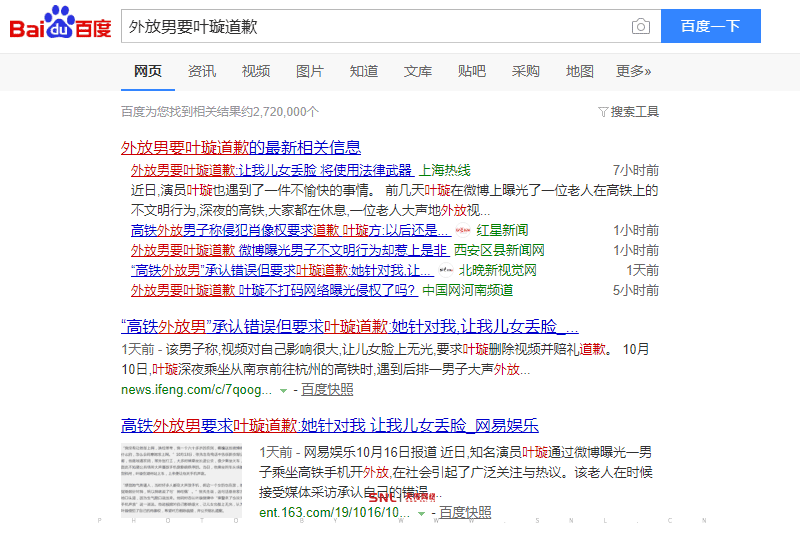Switch to the 视频 tab
Screen dimensions: 800x533
(x=256, y=71)
